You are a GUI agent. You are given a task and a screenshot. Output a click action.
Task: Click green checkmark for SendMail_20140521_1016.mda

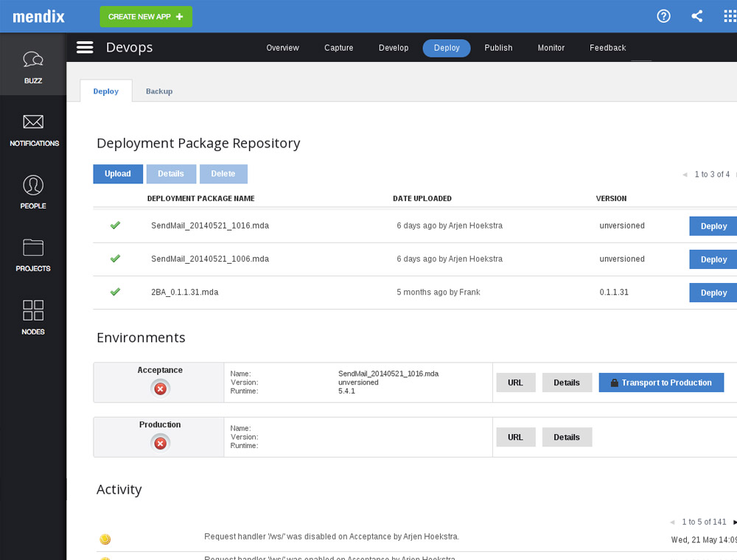[x=115, y=226]
